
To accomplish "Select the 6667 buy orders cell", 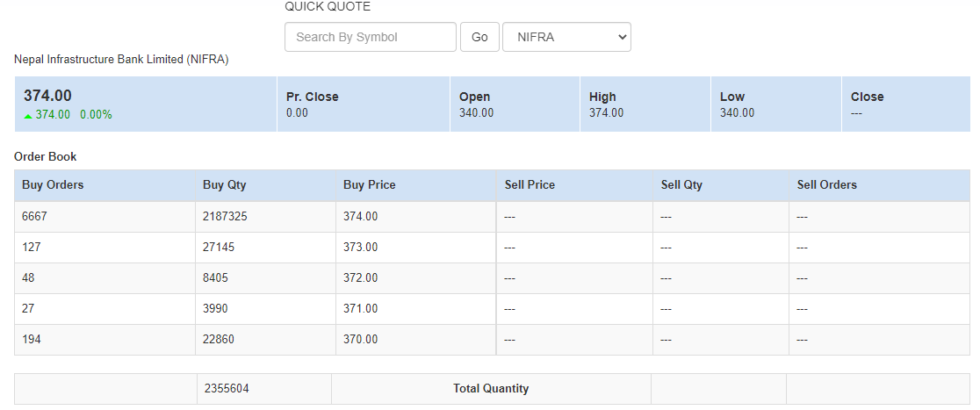I will pos(34,216).
